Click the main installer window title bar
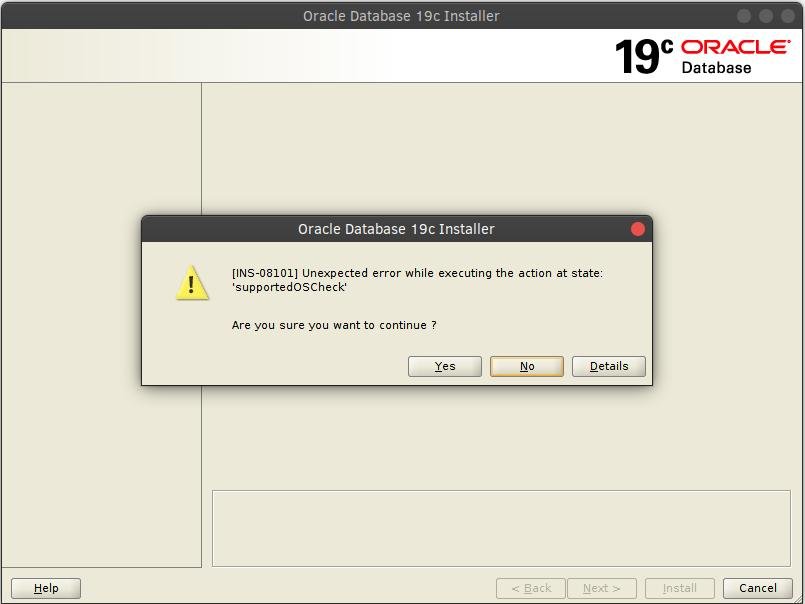 point(401,16)
